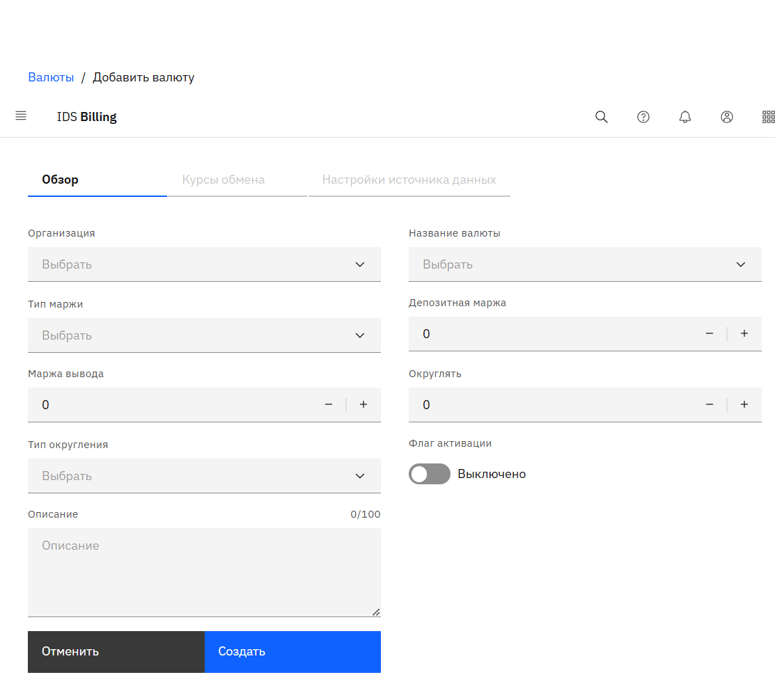Open notifications bell icon
Screen dimensions: 775x700
pos(685,117)
